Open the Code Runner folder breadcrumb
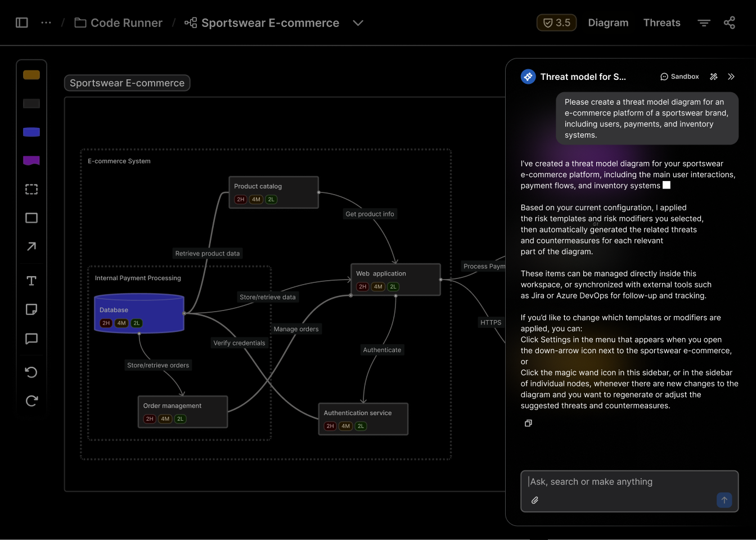The width and height of the screenshot is (756, 540). click(x=119, y=23)
